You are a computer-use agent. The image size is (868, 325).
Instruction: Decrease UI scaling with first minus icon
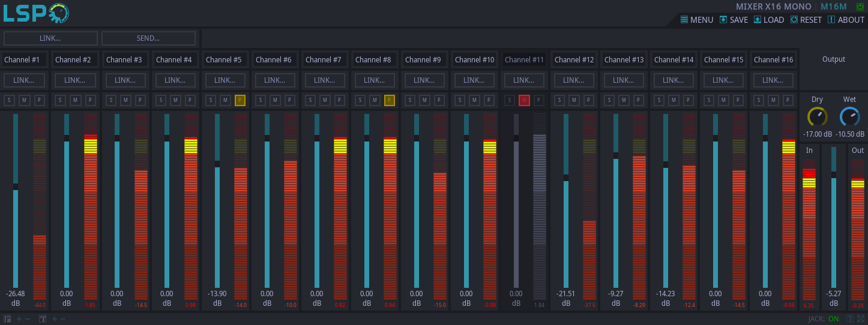click(28, 319)
